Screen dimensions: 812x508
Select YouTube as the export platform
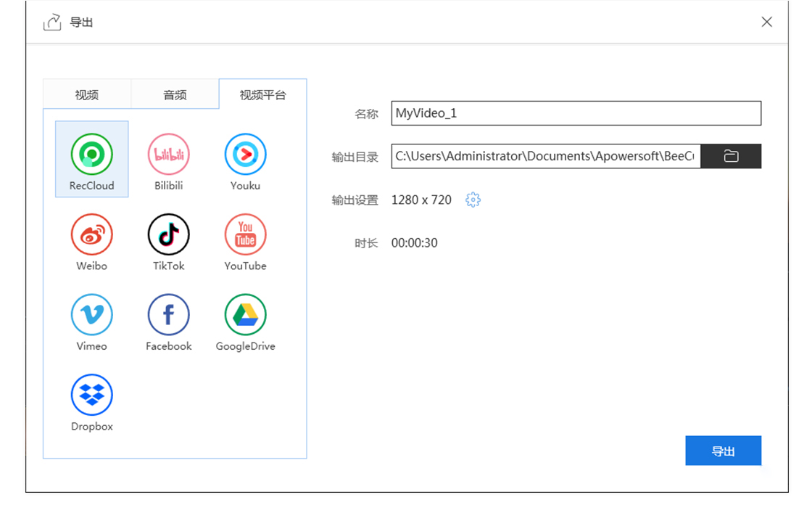245,234
